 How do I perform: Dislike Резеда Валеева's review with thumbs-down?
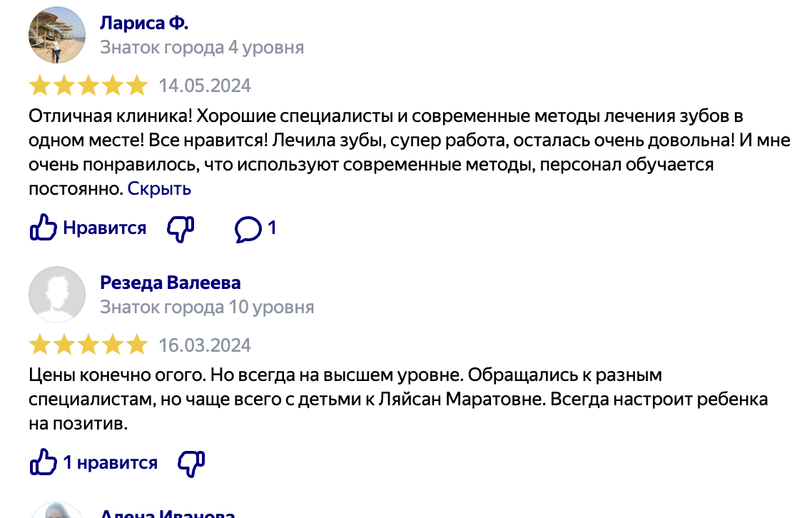[x=191, y=463]
